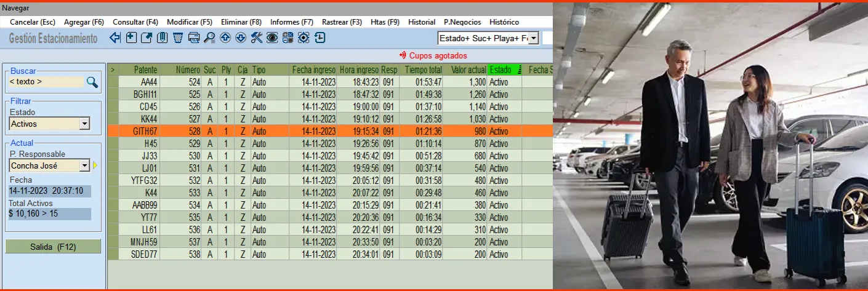This screenshot has width=868, height=291.
Task: Click the gear settings toolbar icon
Action: [x=303, y=38]
